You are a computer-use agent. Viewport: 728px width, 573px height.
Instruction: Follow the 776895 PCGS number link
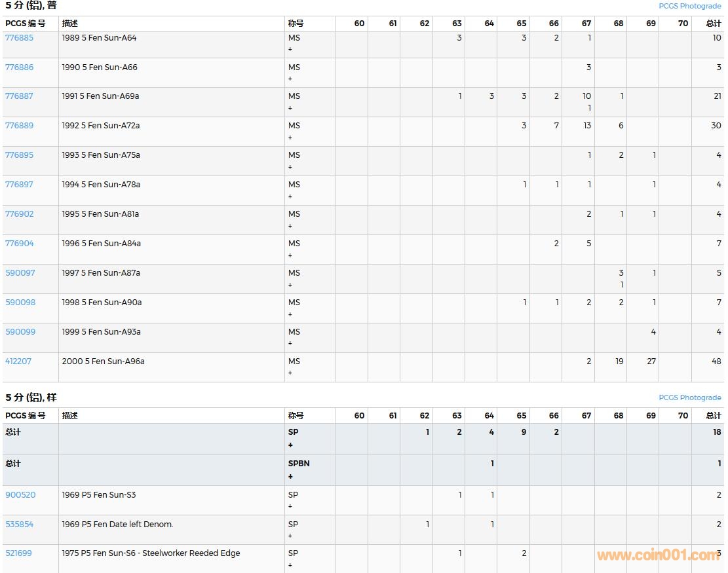tap(19, 155)
